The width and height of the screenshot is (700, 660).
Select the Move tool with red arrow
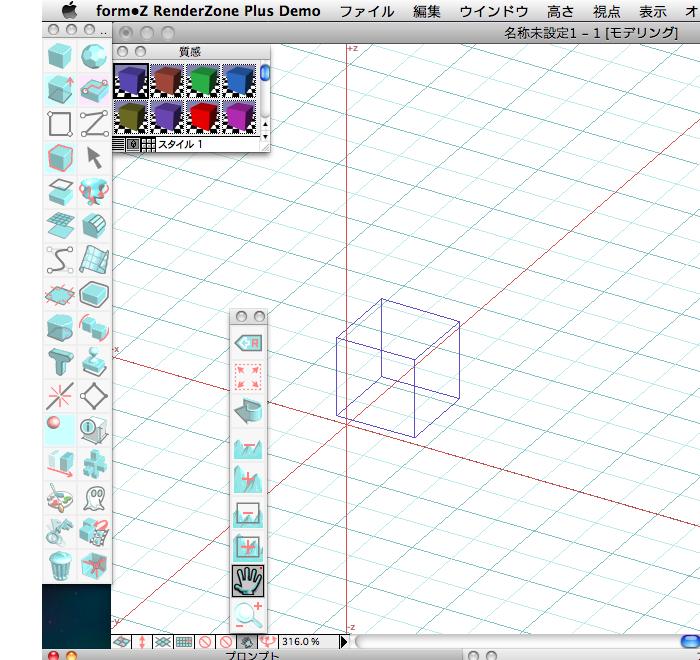[x=60, y=464]
